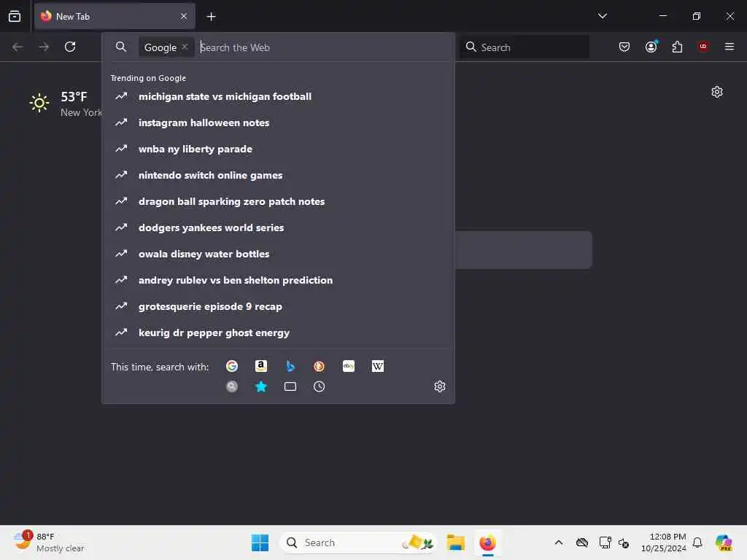Open the 53°F New York weather widget

[65, 104]
